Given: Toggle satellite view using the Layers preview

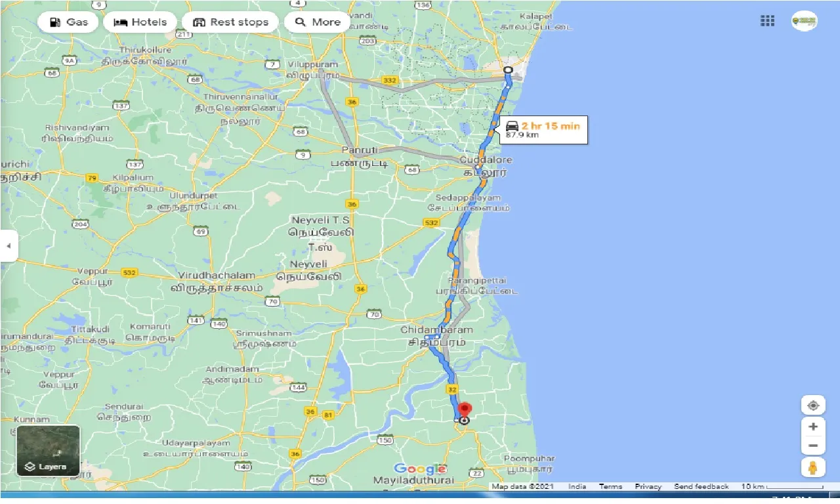Looking at the screenshot, I should [47, 450].
